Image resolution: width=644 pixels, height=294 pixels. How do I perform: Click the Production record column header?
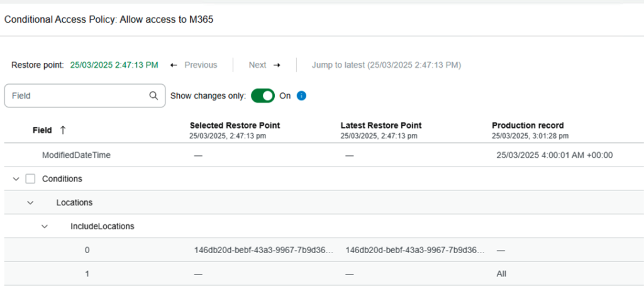(x=528, y=126)
